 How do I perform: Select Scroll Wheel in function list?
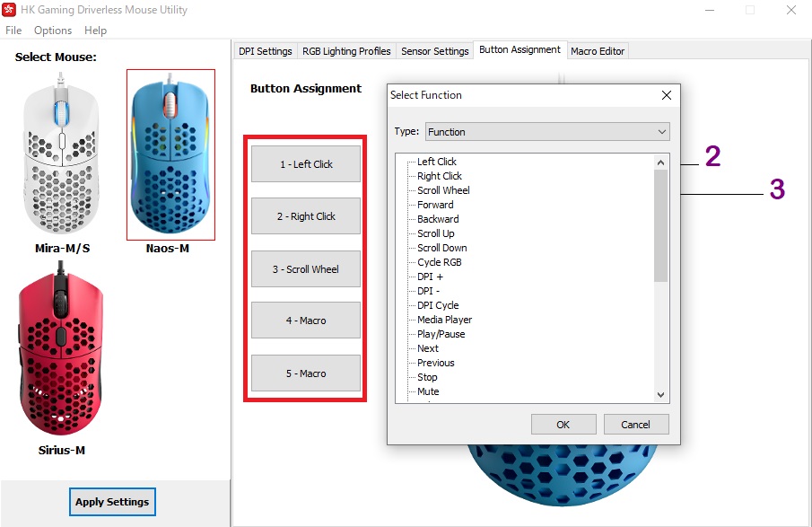443,190
